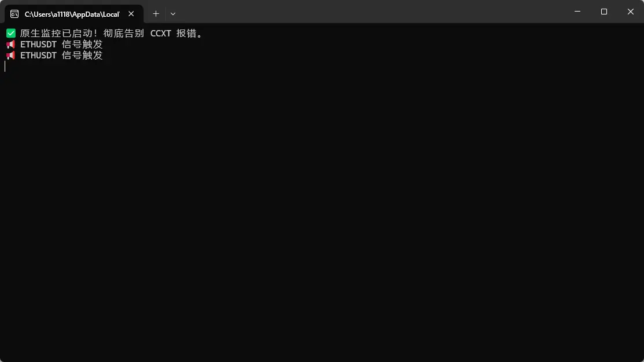The image size is (644, 362).
Task: Click 信号触发 text in the first signal line
Action: click(x=82, y=45)
